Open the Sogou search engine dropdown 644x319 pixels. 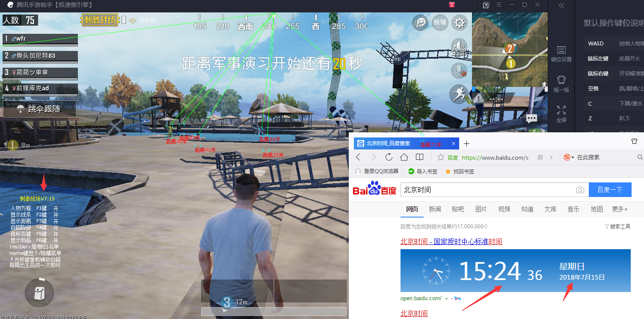tap(569, 158)
